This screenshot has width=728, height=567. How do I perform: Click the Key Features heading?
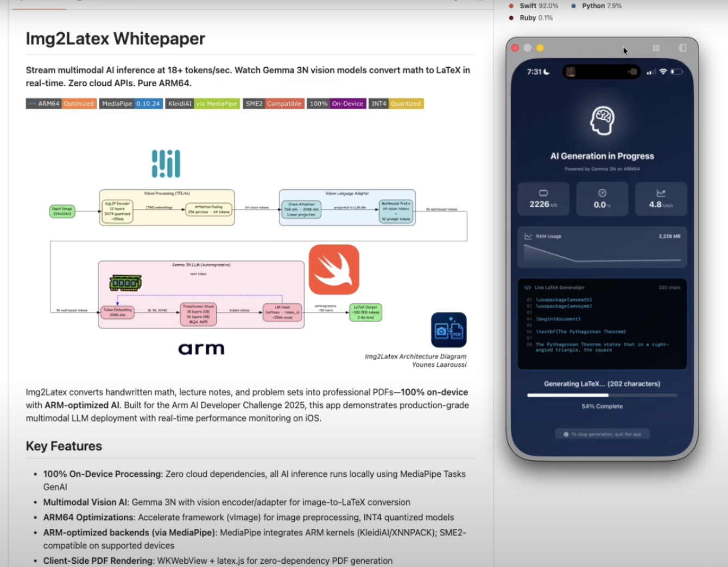64,446
